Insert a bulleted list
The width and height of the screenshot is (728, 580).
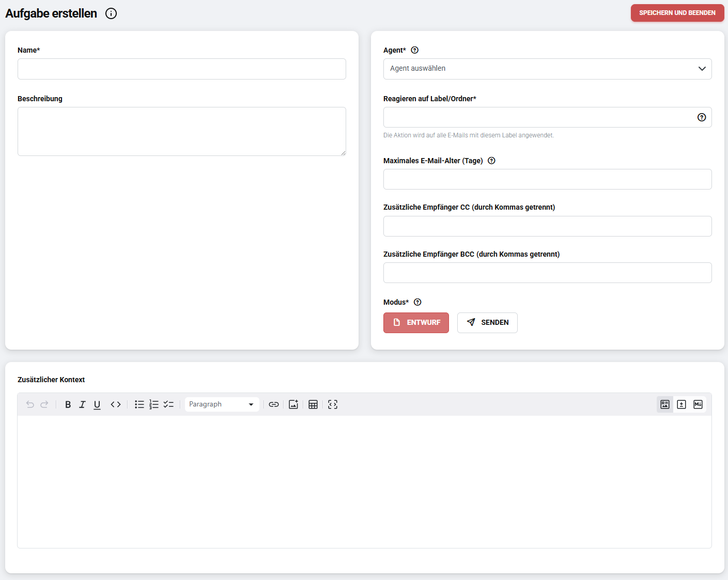[x=140, y=404]
